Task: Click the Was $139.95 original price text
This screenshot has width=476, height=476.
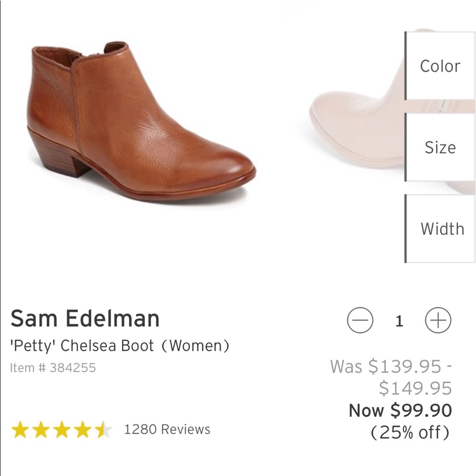Action: tap(390, 367)
